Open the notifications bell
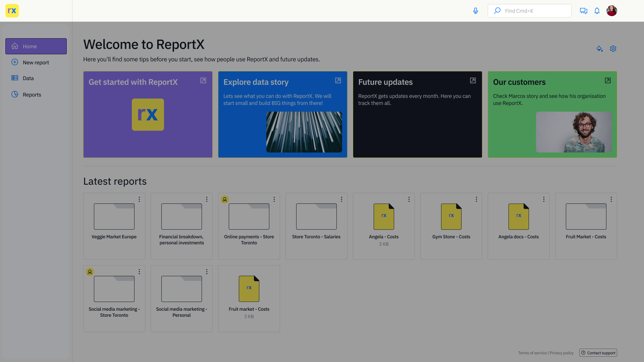The image size is (644, 362). point(597,11)
